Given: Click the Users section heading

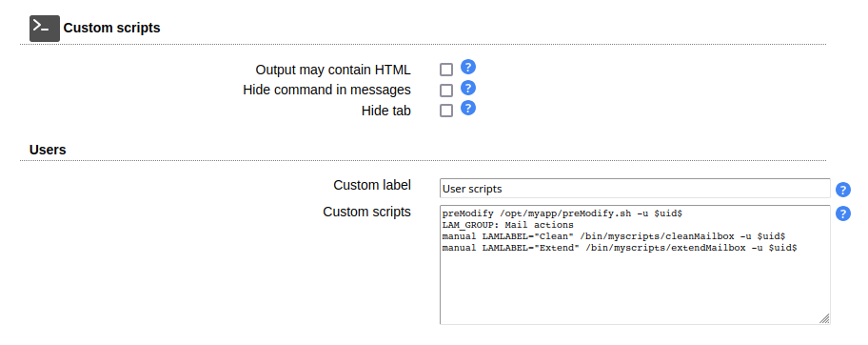Looking at the screenshot, I should pyautogui.click(x=48, y=150).
